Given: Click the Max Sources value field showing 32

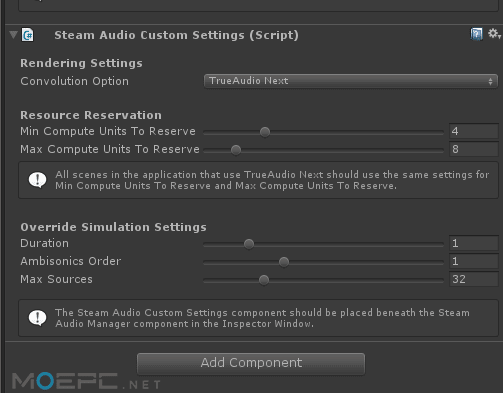Looking at the screenshot, I should (474, 279).
